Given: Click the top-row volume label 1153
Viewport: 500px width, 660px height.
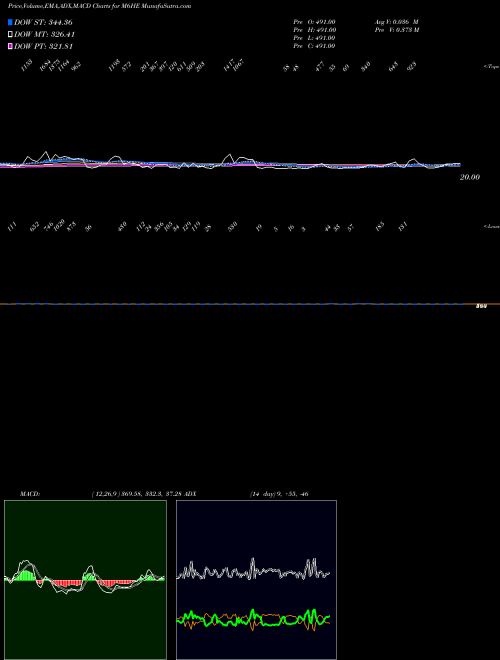Looking at the screenshot, I should tap(27, 66).
